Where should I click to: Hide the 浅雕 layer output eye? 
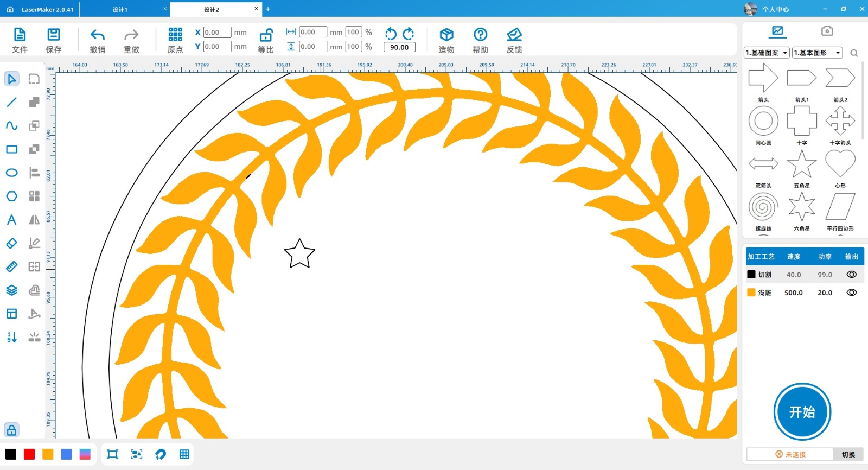click(851, 293)
